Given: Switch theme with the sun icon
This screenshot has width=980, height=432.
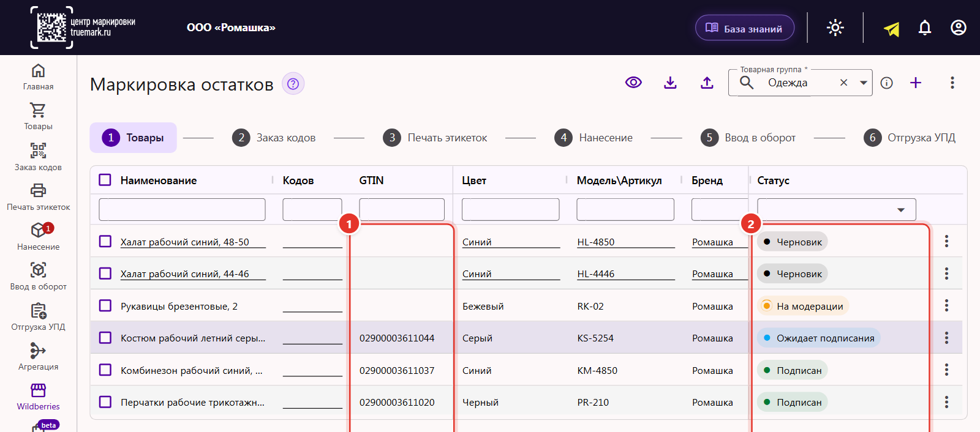Looking at the screenshot, I should [x=835, y=28].
